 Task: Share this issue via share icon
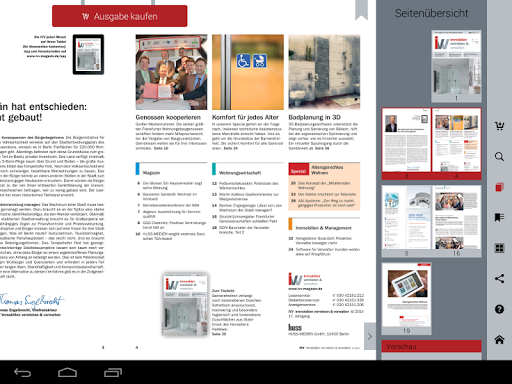click(499, 278)
